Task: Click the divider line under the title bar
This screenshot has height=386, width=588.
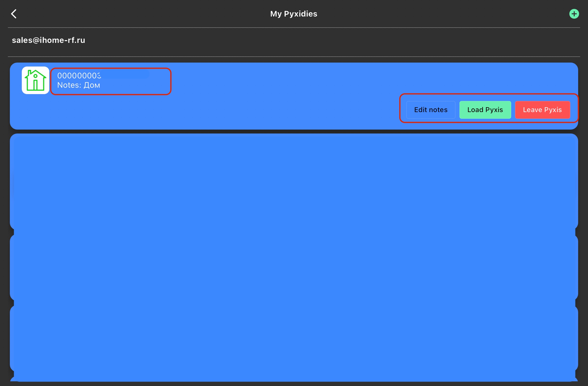Action: click(294, 27)
